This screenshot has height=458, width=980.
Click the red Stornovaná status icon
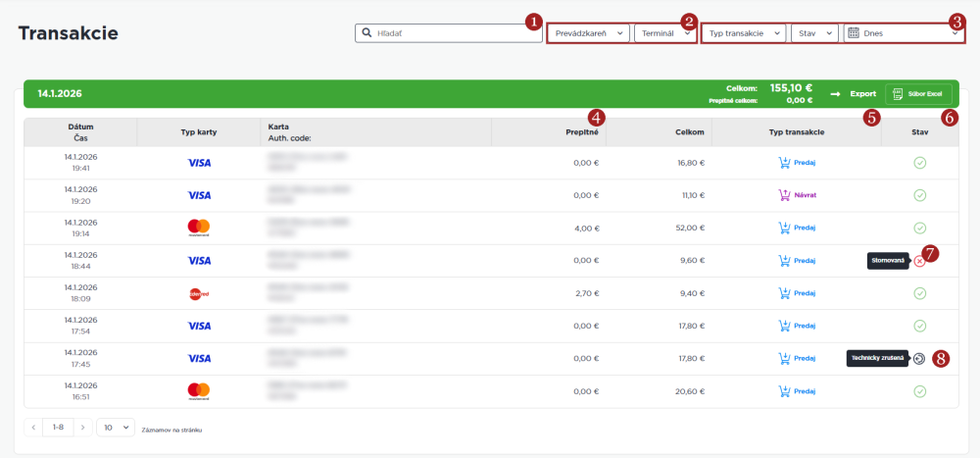click(919, 262)
